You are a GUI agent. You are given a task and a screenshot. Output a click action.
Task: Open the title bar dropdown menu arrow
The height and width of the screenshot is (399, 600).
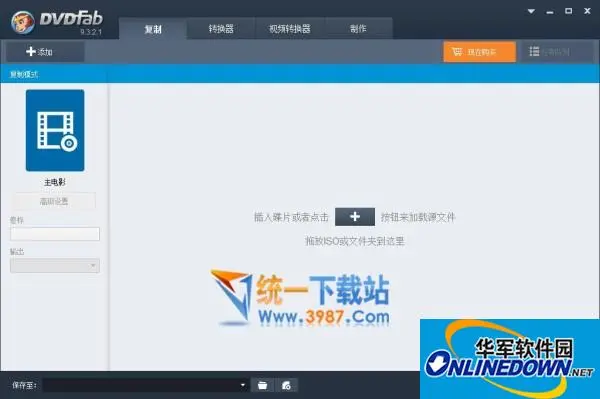click(x=531, y=11)
